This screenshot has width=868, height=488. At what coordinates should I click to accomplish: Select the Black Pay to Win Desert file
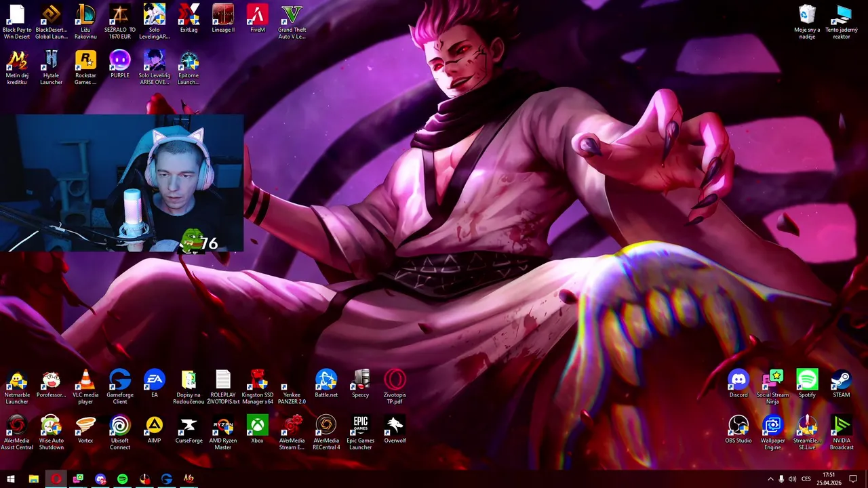17,22
